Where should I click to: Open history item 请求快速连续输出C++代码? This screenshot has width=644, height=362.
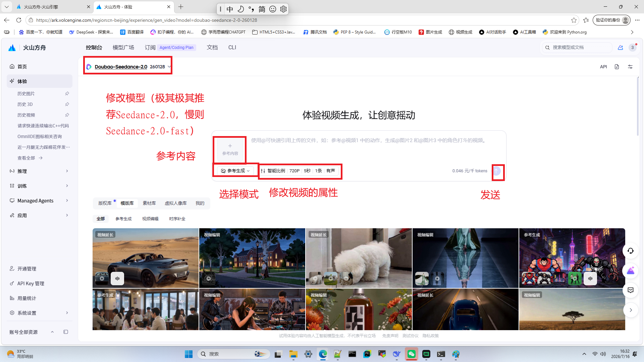tap(43, 126)
